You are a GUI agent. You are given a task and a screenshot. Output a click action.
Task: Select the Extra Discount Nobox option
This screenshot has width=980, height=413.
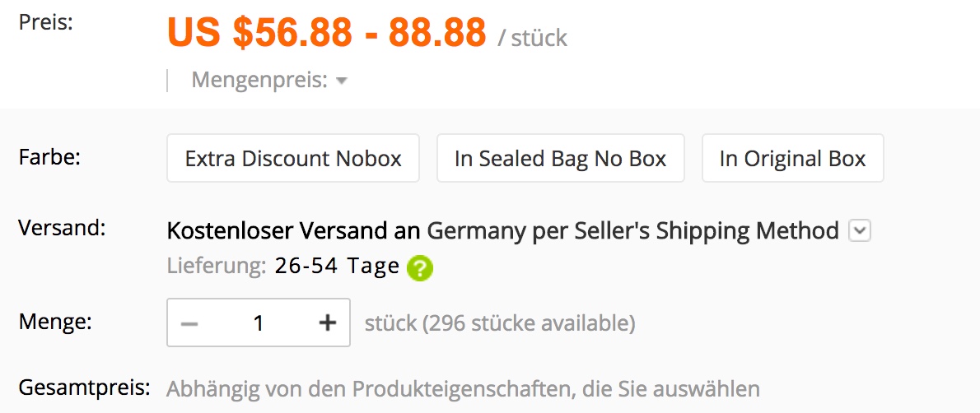pos(293,159)
